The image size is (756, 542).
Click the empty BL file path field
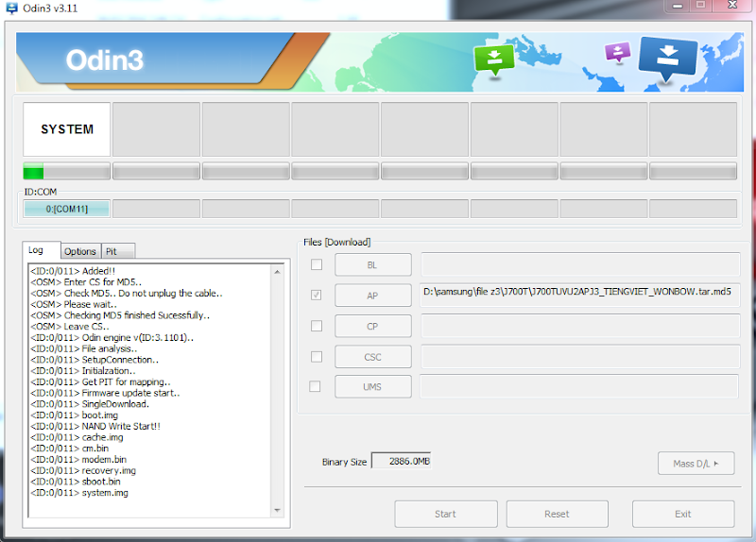pyautogui.click(x=580, y=264)
